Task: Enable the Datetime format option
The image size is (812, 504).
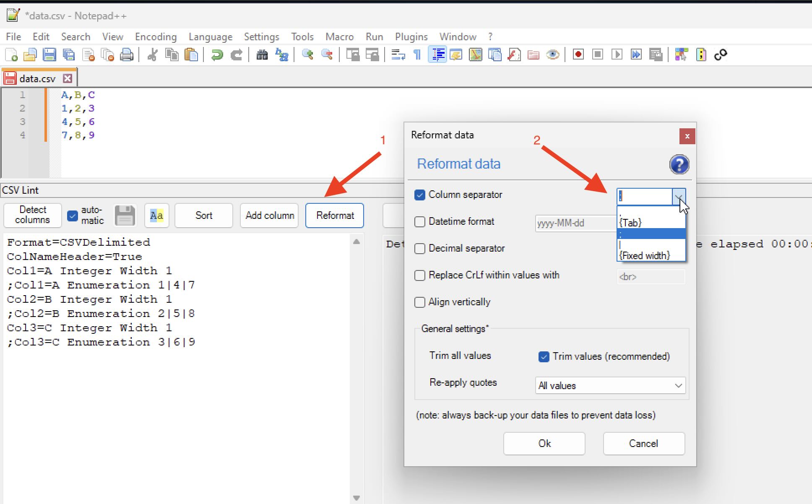Action: 420,222
